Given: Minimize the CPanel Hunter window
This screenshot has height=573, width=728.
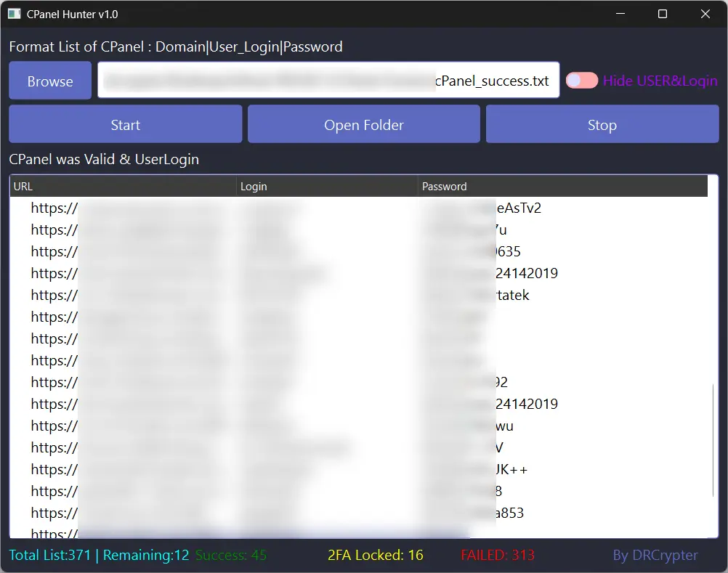Looking at the screenshot, I should (620, 15).
